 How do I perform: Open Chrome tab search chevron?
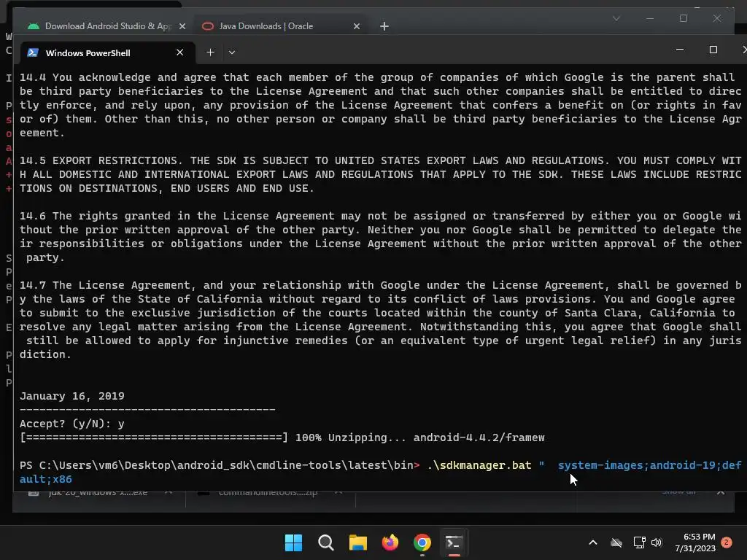point(616,18)
